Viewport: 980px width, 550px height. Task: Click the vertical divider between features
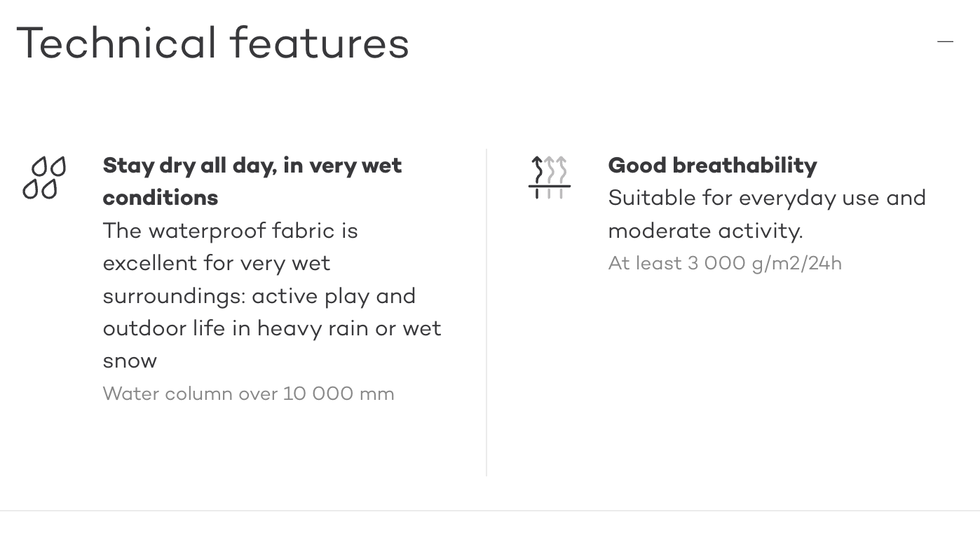tap(486, 312)
